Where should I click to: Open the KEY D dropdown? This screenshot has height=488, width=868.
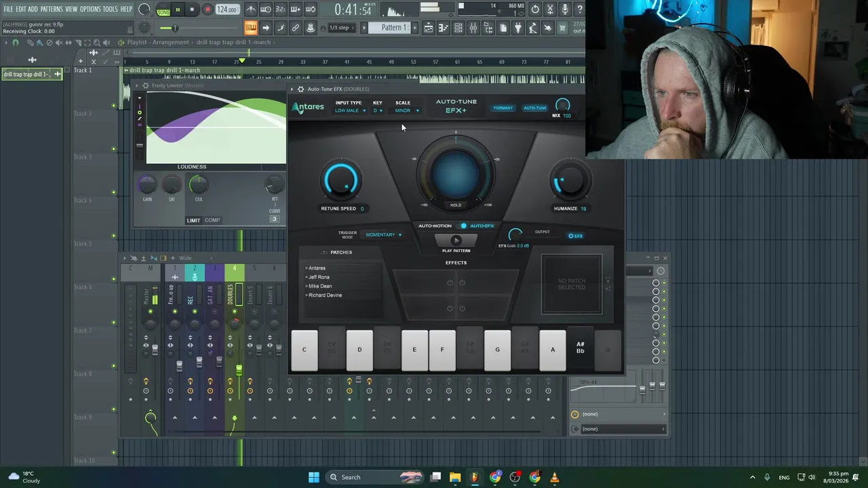point(378,110)
